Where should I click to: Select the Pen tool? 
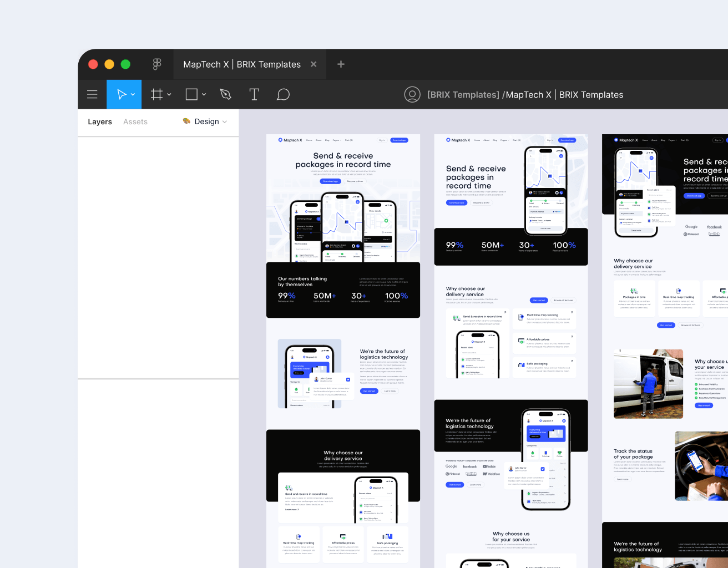coord(225,94)
